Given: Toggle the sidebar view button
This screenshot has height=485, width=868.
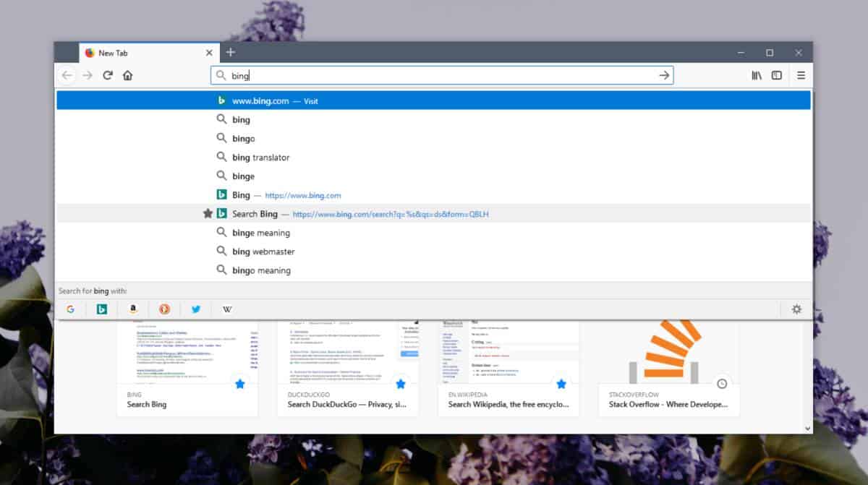Looking at the screenshot, I should click(776, 75).
